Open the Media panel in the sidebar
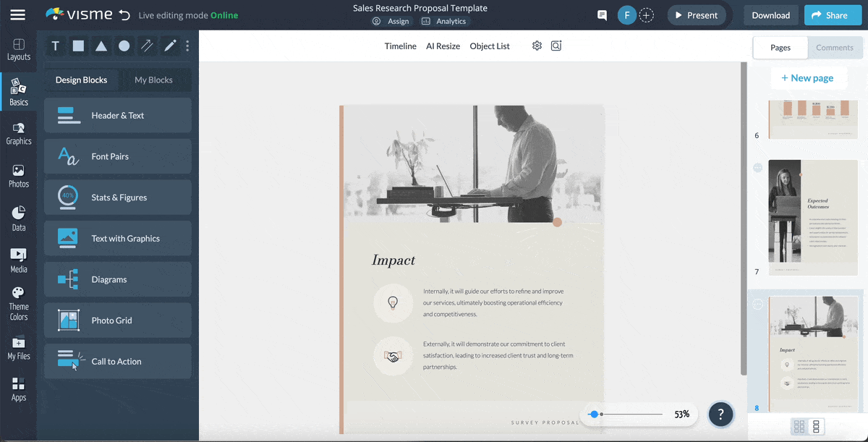The width and height of the screenshot is (868, 442). pyautogui.click(x=18, y=259)
